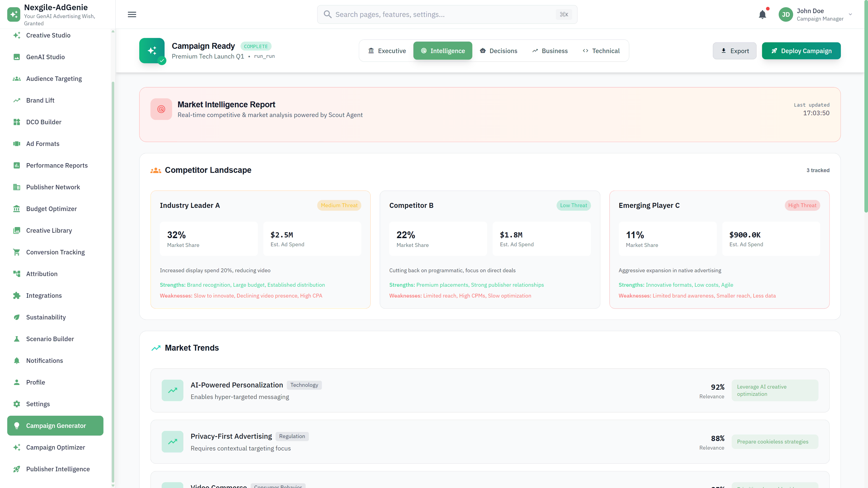
Task: Switch to the Executive tab
Action: (387, 51)
